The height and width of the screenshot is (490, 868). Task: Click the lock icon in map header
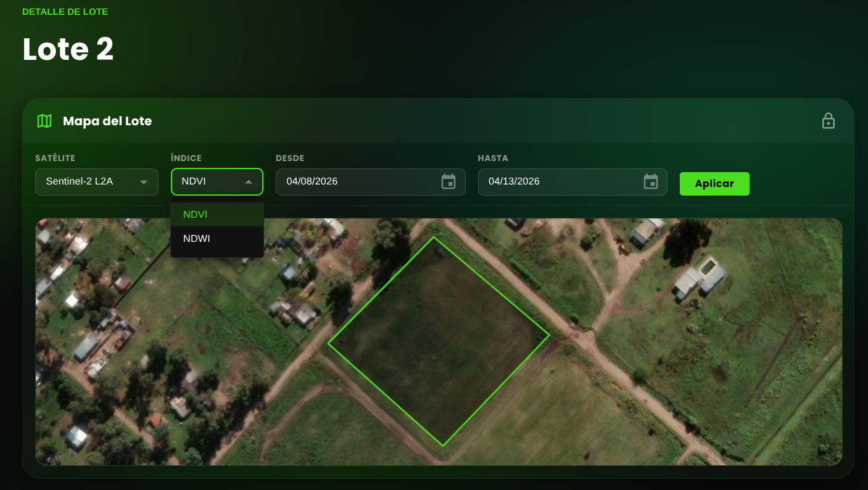coord(828,121)
